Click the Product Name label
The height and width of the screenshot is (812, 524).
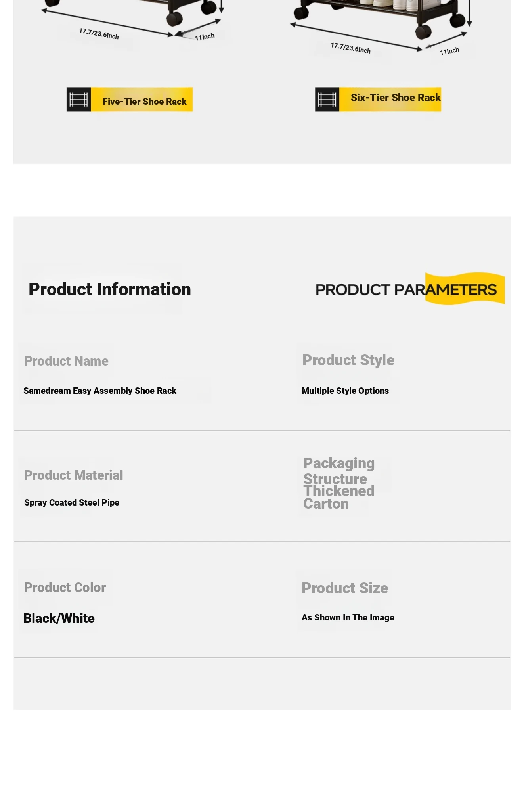point(66,361)
